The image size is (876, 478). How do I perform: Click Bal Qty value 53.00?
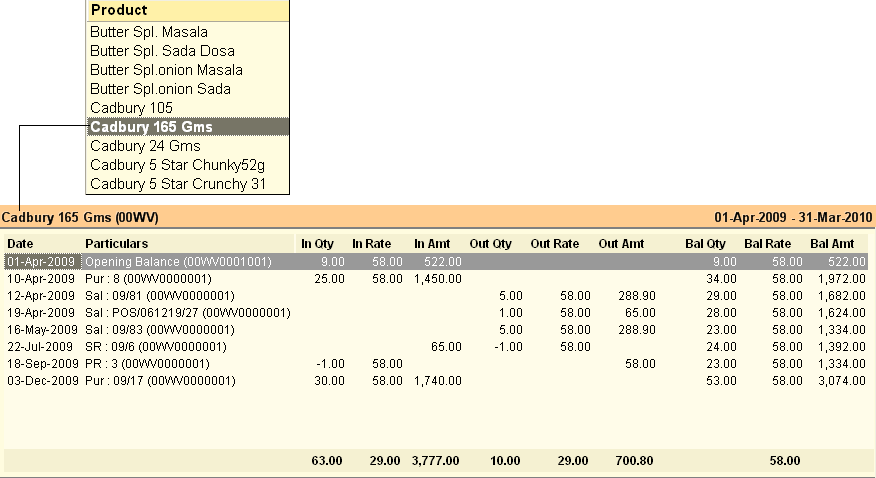click(721, 381)
